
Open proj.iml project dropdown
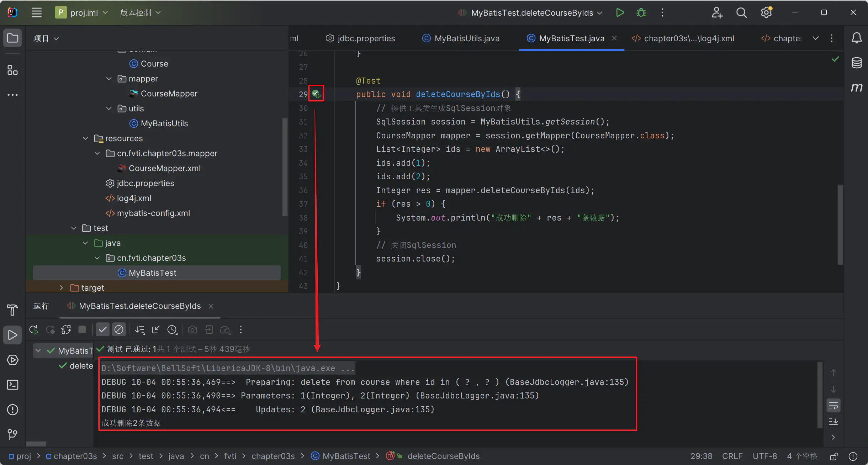point(81,12)
